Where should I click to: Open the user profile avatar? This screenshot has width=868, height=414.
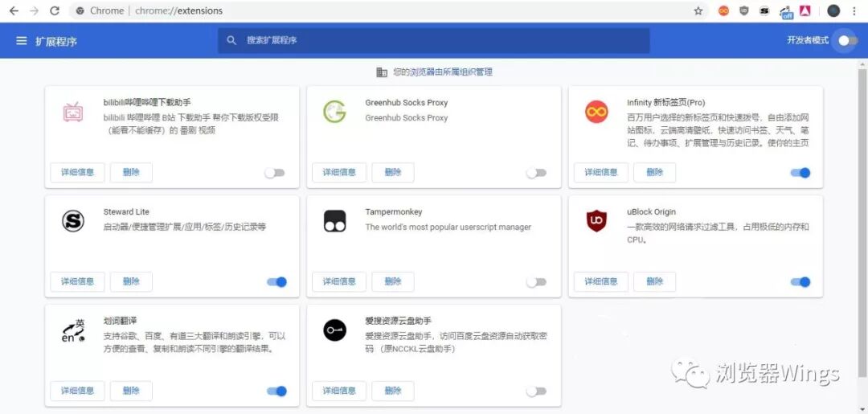(x=833, y=10)
